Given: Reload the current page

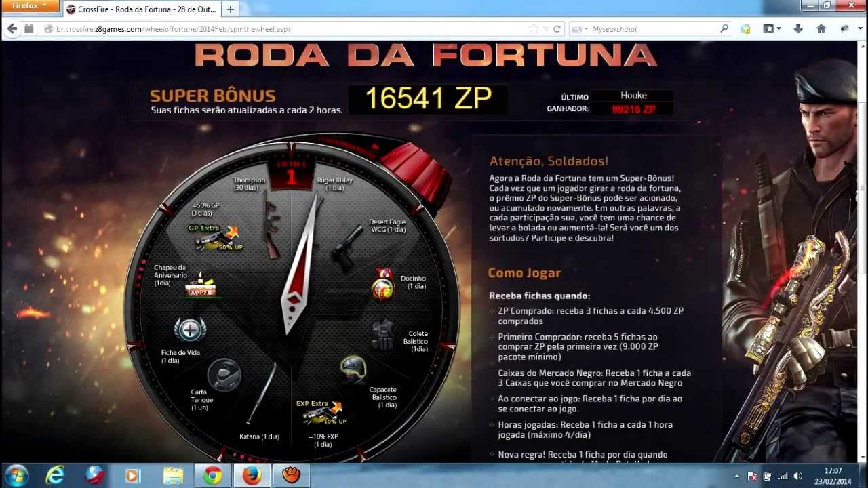Looking at the screenshot, I should [557, 29].
